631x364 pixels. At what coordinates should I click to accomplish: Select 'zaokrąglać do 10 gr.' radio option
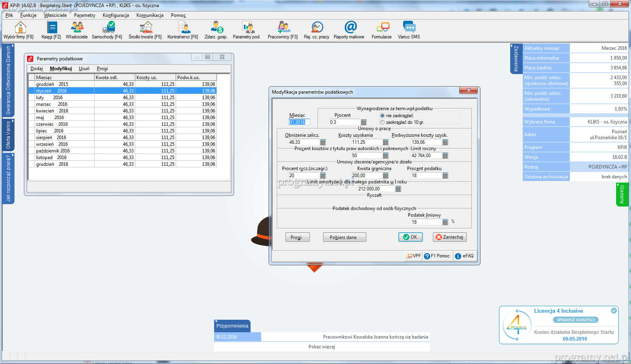click(x=382, y=122)
